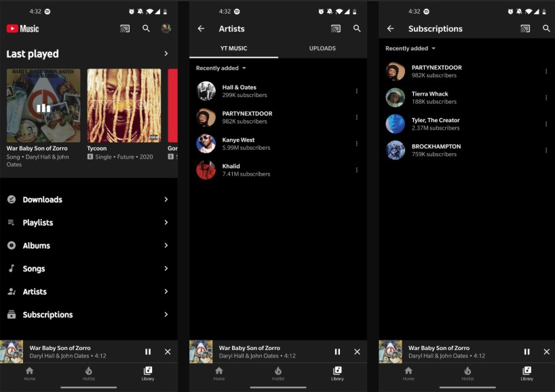Pause playback on the Artists screen mini player
Viewport: 555px width, 392px height.
click(337, 352)
